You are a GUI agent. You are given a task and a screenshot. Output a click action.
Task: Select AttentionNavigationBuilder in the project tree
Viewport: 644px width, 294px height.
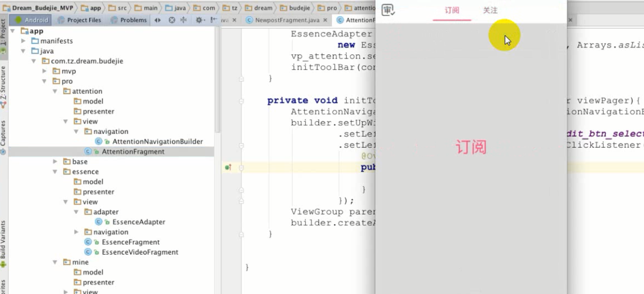157,141
